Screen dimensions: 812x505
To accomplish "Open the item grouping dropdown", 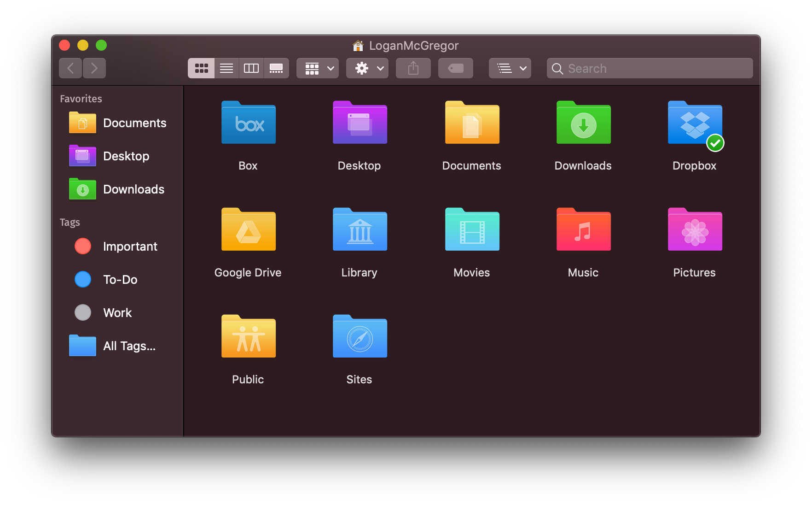I will coord(317,68).
